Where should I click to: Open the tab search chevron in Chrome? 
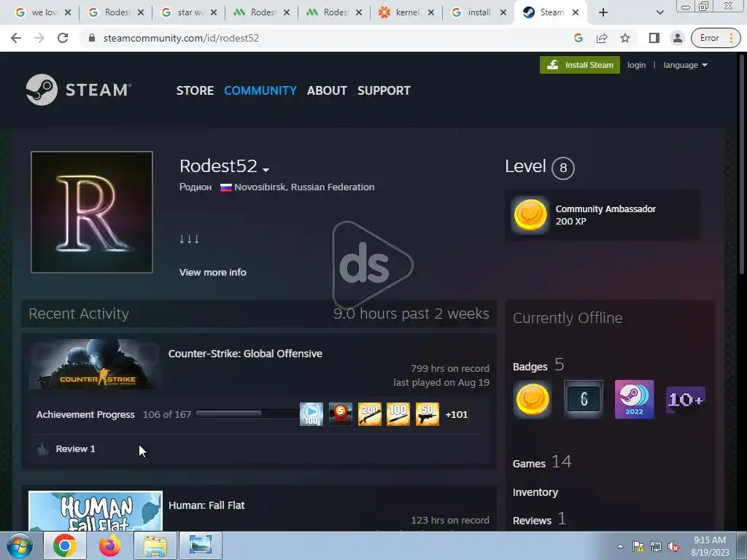coord(659,12)
